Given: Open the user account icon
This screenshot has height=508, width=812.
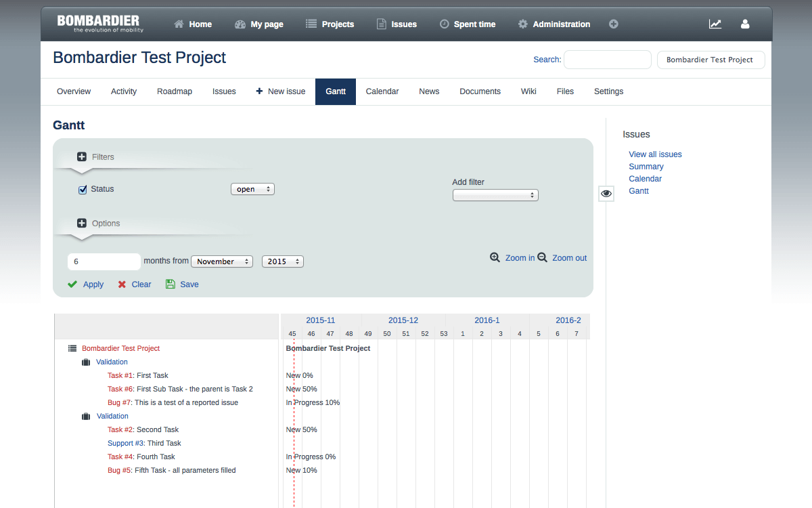Looking at the screenshot, I should (x=745, y=24).
